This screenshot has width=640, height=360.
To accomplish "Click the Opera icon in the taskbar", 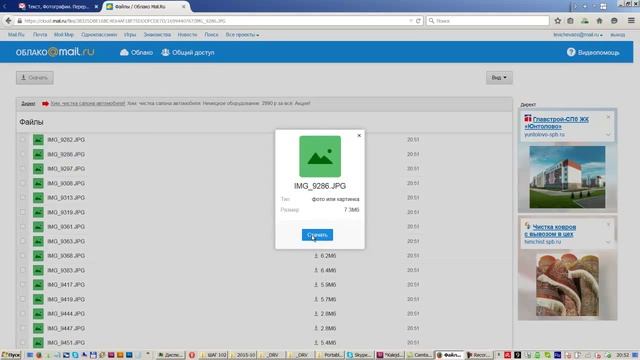I will (x=191, y=355).
